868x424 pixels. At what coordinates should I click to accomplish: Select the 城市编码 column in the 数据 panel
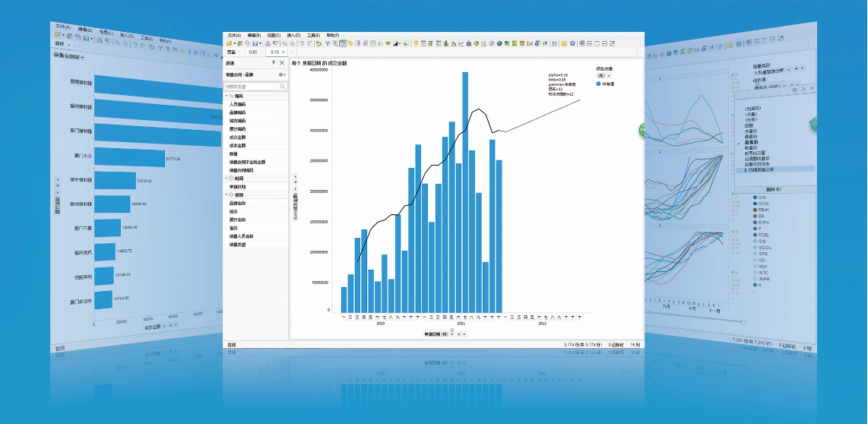(x=255, y=120)
